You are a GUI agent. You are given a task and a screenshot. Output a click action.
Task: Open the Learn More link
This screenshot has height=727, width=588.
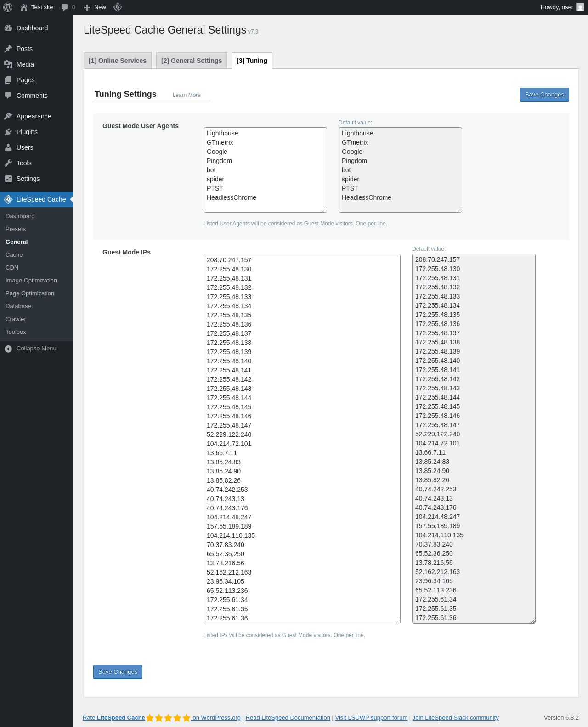pos(187,95)
